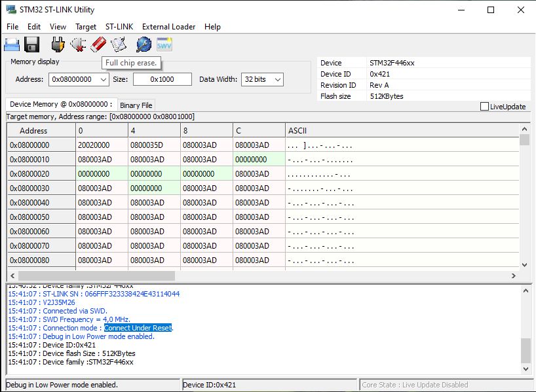This screenshot has width=536, height=392.
Task: Click the Device family :STM32F446xx bottom log line
Action: tap(71, 362)
